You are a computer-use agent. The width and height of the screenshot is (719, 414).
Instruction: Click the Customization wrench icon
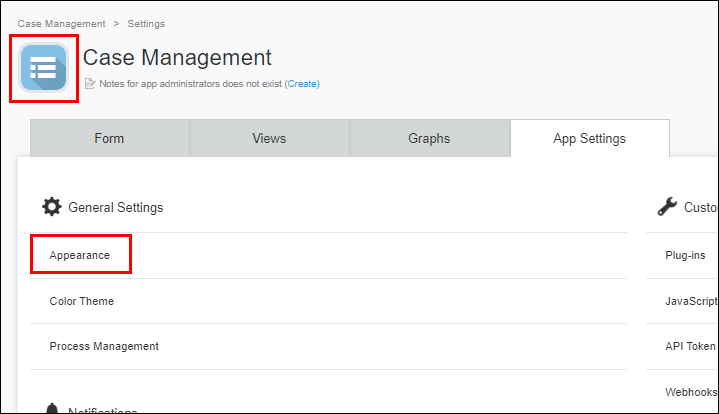pos(667,207)
